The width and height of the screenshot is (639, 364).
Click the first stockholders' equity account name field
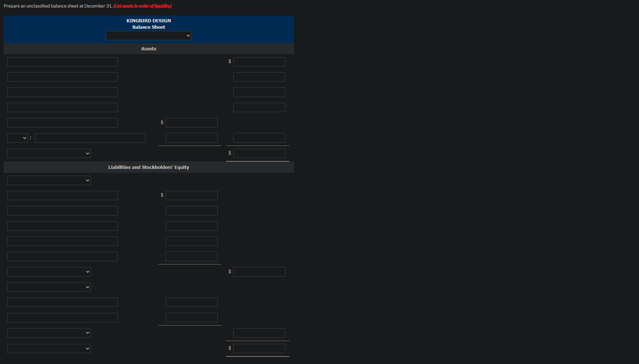click(63, 302)
